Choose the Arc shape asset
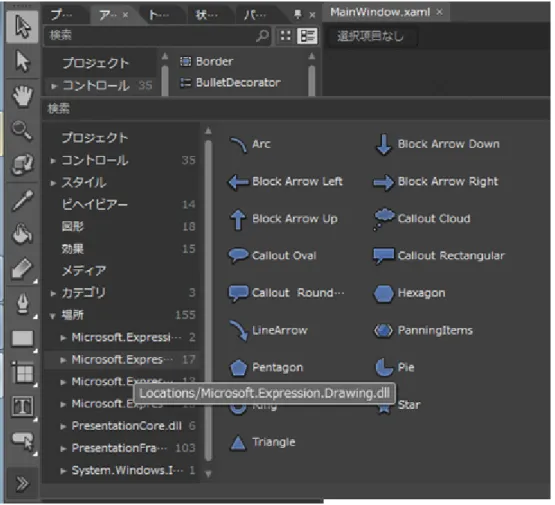 pos(250,144)
